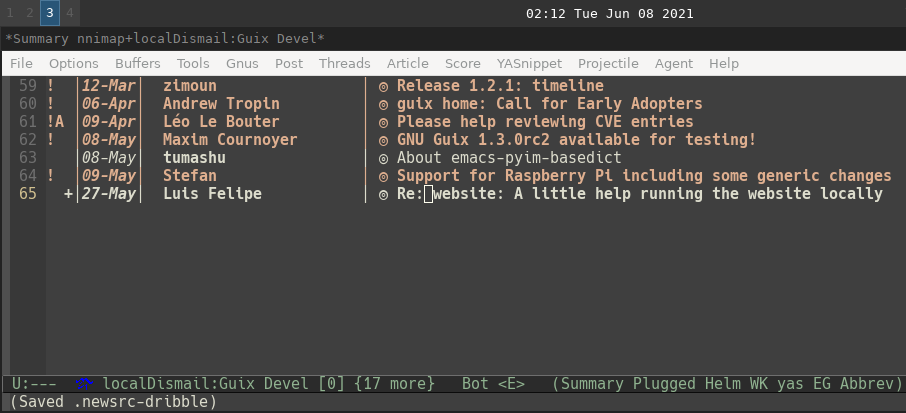Open the Gnus menu
Screen dimensions: 906x413
pos(242,64)
